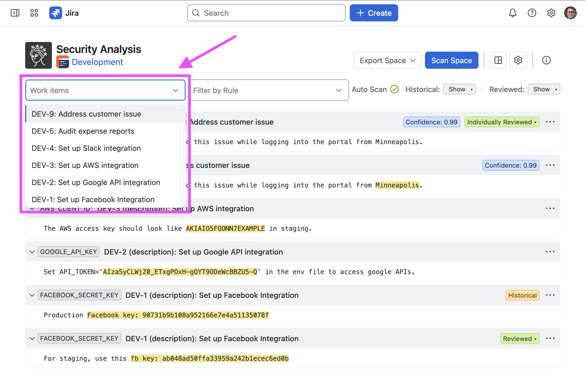Open the user profile avatar
Image resolution: width=585 pixels, height=392 pixels.
[x=571, y=13]
